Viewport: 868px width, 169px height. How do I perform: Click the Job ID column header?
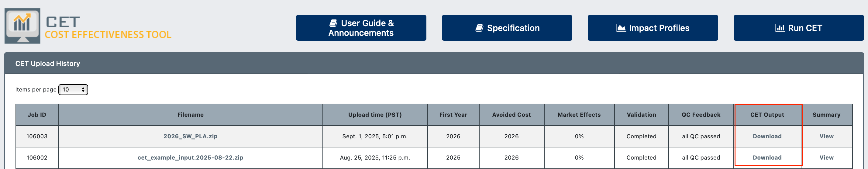pos(37,115)
